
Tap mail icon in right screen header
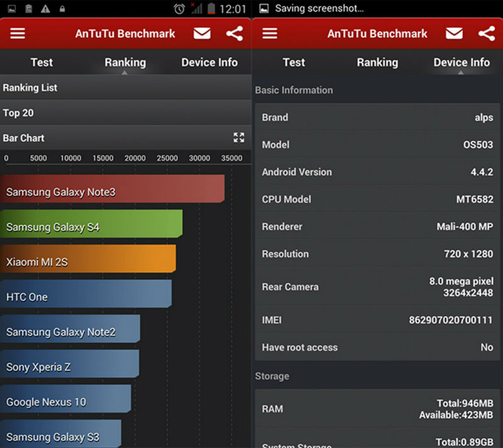pos(454,33)
